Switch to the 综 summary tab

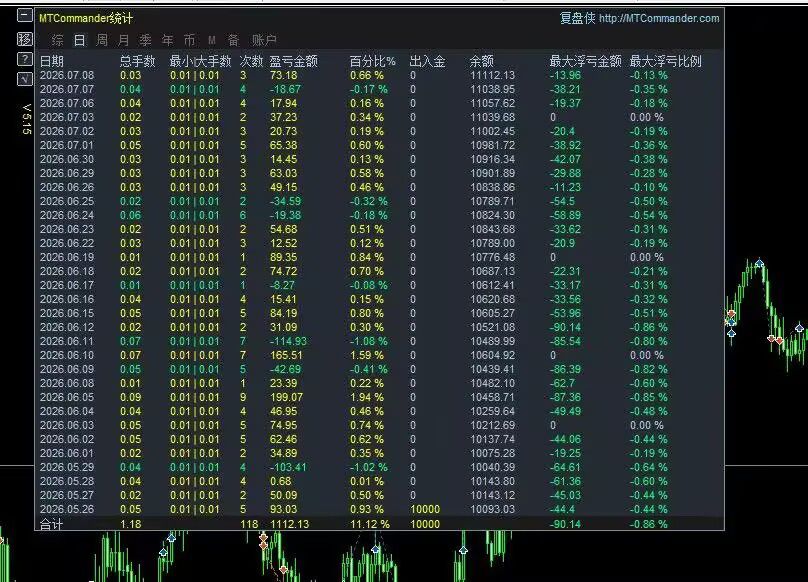58,40
